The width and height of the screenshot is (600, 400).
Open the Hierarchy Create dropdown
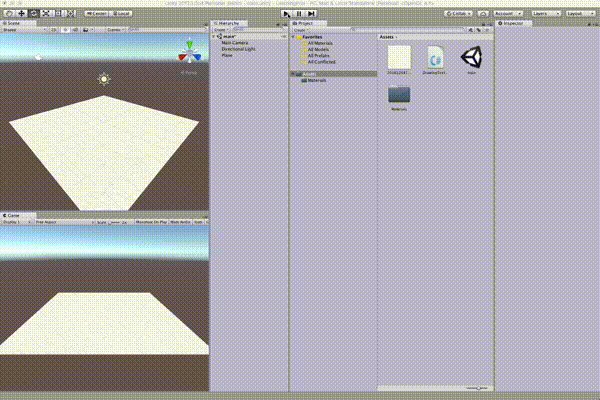point(221,29)
